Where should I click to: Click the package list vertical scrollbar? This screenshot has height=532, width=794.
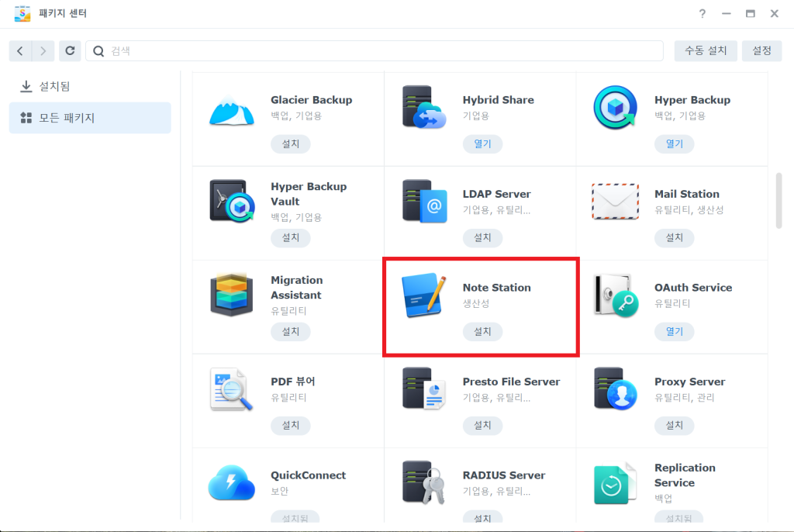778,201
